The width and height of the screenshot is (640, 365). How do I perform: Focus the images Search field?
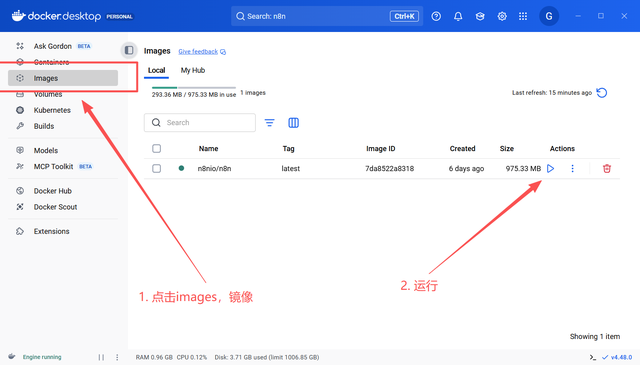200,122
